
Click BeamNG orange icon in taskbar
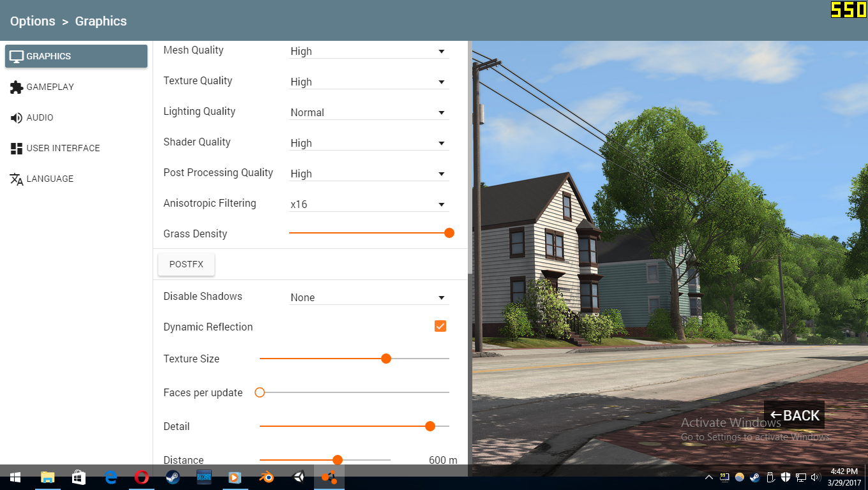coord(329,477)
